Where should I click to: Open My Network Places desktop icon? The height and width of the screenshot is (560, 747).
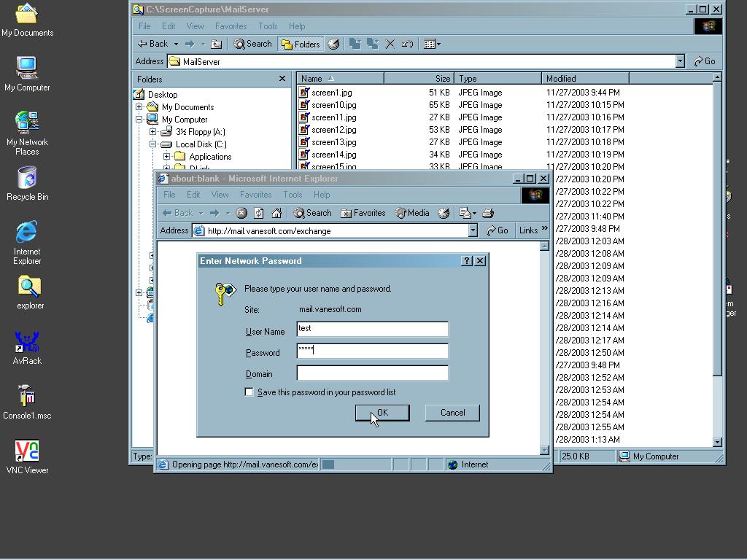(27, 133)
